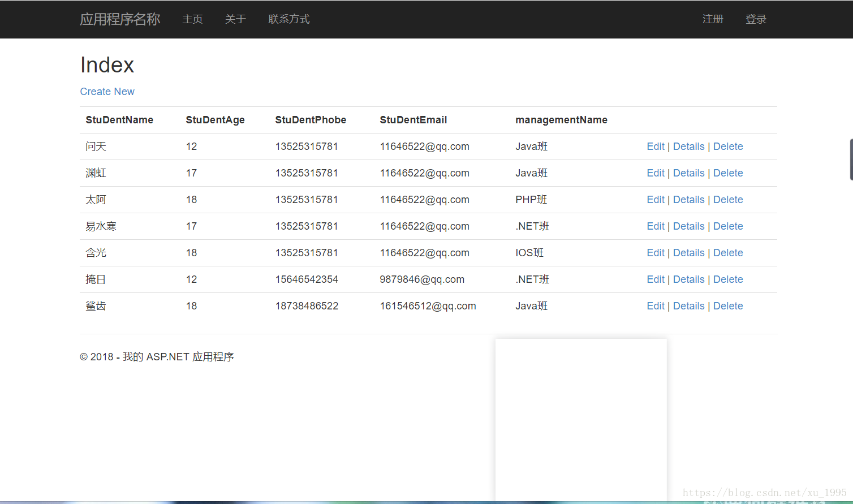Select the student name 鲨齿

(x=96, y=306)
